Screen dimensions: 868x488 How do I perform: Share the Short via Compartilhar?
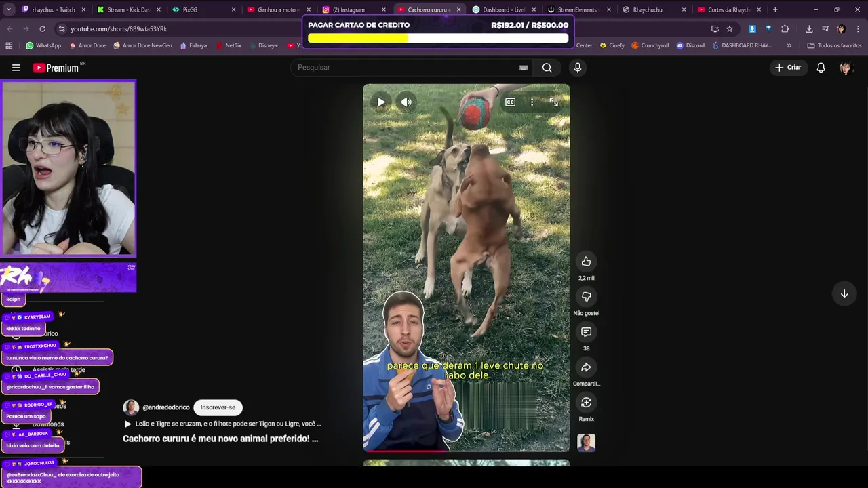[586, 367]
